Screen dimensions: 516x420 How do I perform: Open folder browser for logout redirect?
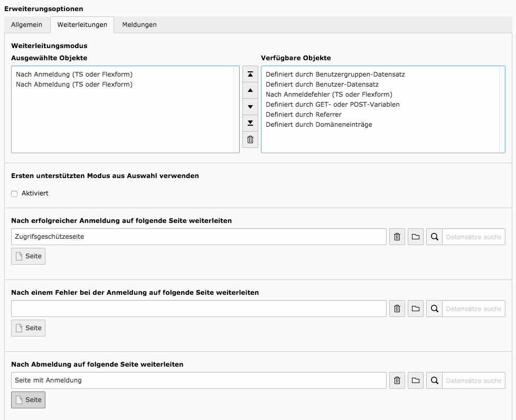pos(416,380)
